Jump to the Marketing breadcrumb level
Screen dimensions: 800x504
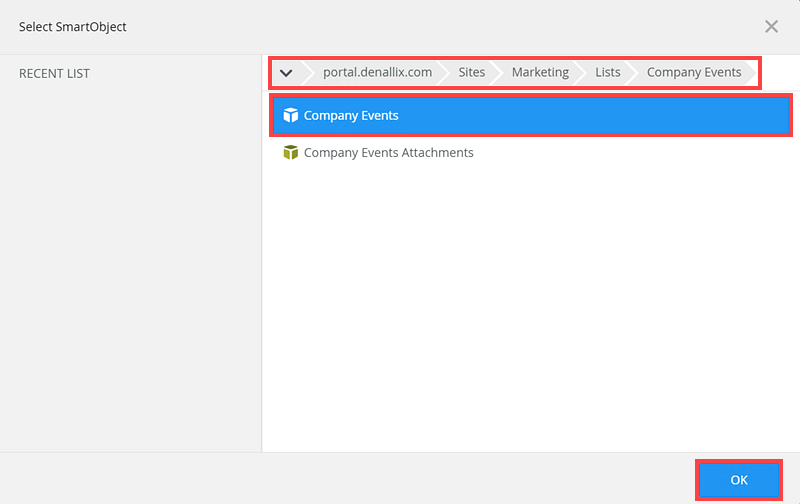click(540, 73)
